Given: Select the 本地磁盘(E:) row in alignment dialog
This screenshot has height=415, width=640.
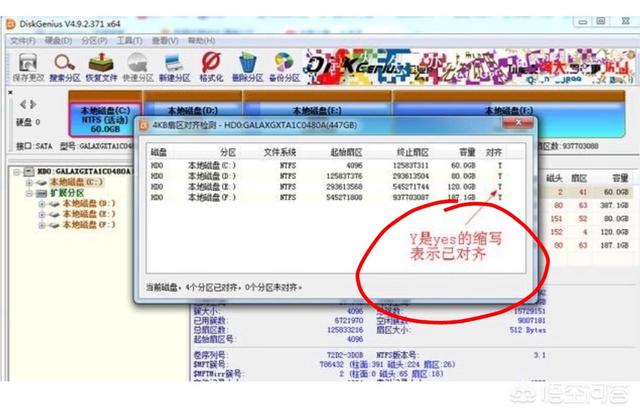Looking at the screenshot, I should coord(336,187).
